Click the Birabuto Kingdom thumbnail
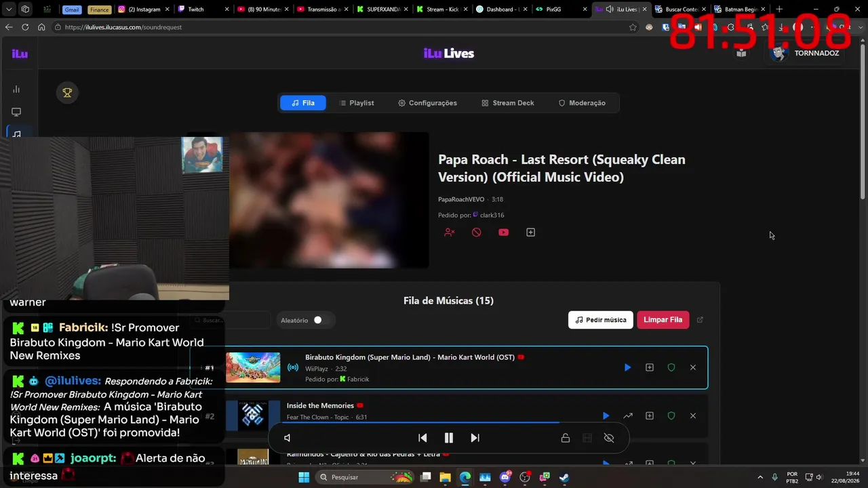 click(x=253, y=367)
